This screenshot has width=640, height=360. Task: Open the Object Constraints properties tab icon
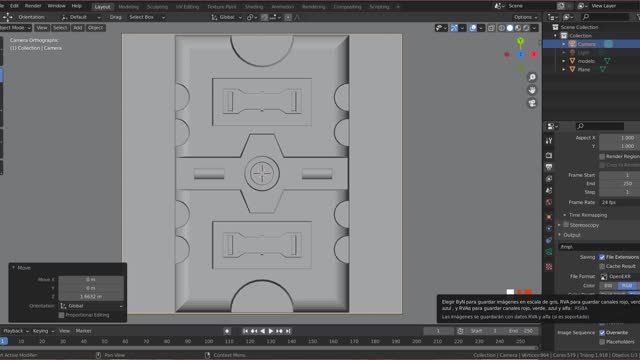click(549, 240)
